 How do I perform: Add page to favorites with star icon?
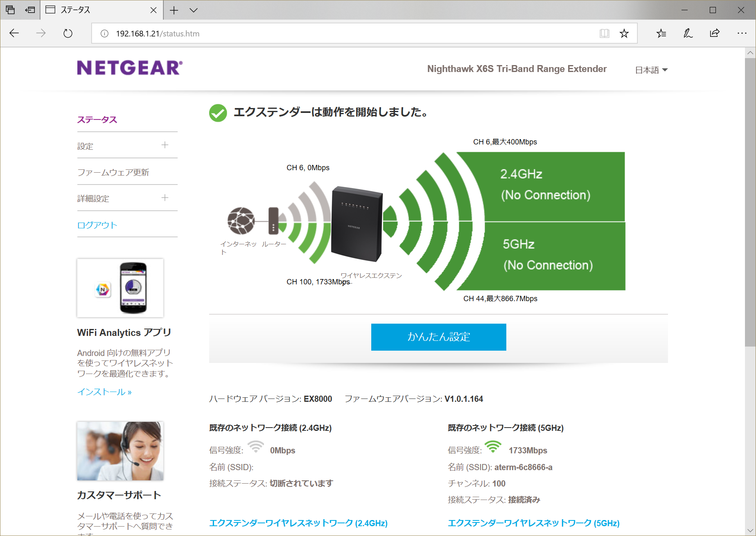tap(624, 34)
